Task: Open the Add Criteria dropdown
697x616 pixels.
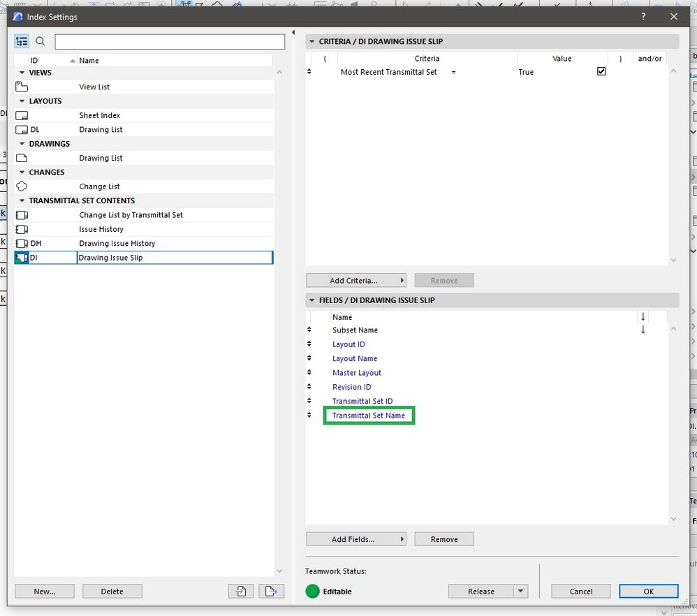Action: [x=356, y=281]
